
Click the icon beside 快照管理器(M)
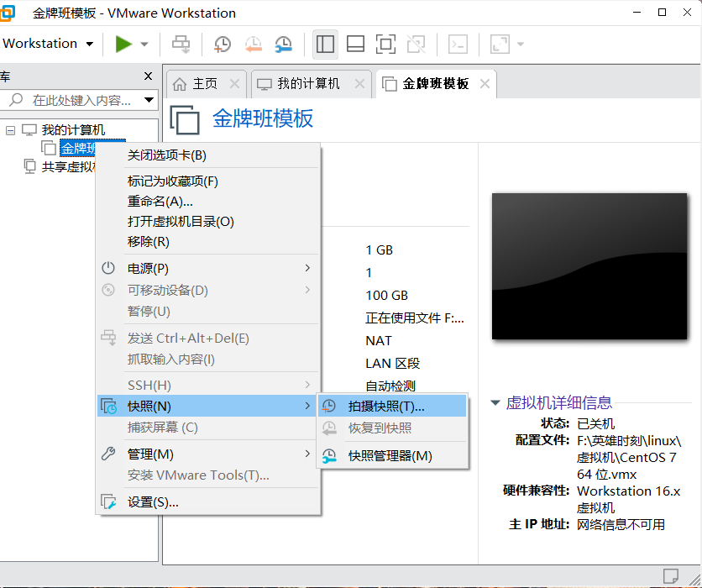(329, 456)
